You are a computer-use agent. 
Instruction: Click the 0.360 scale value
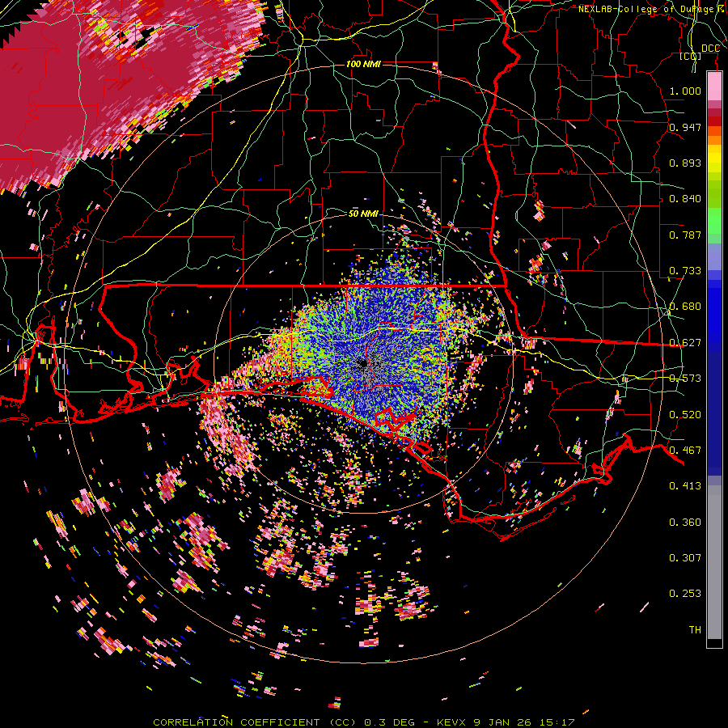tap(685, 523)
